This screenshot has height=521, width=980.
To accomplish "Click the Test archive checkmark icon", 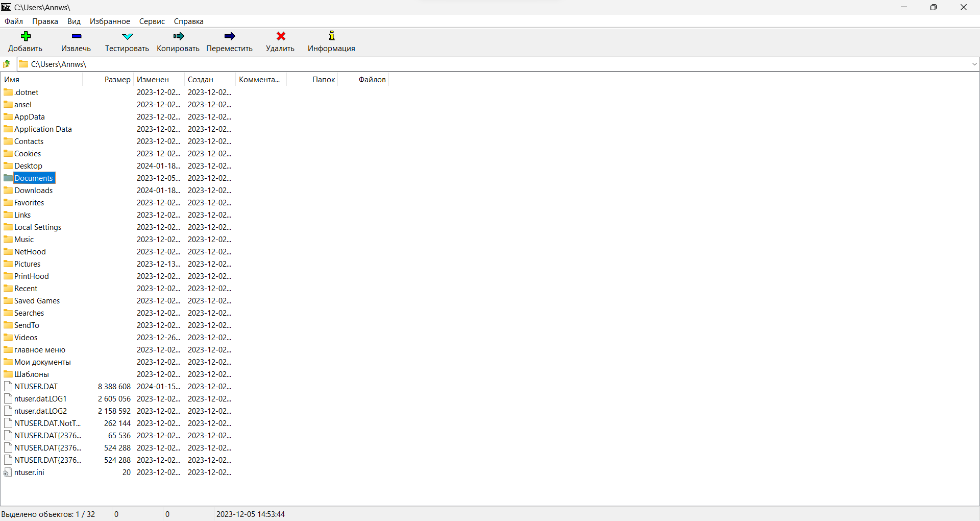I will click(x=127, y=36).
